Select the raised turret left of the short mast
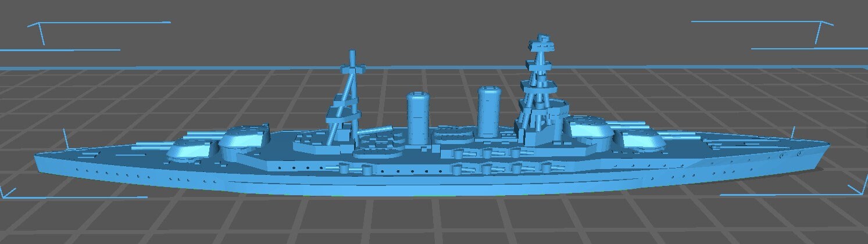The width and height of the screenshot is (868, 244). coord(245,138)
